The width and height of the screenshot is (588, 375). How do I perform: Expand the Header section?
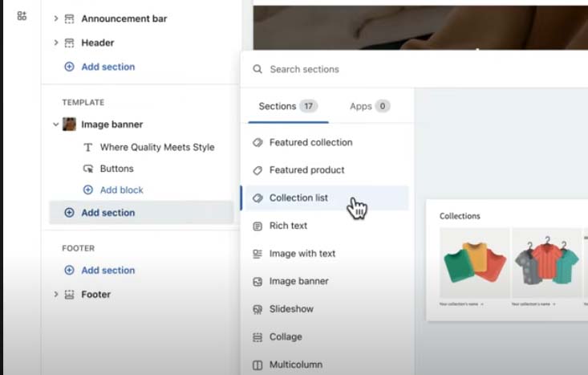coord(56,43)
